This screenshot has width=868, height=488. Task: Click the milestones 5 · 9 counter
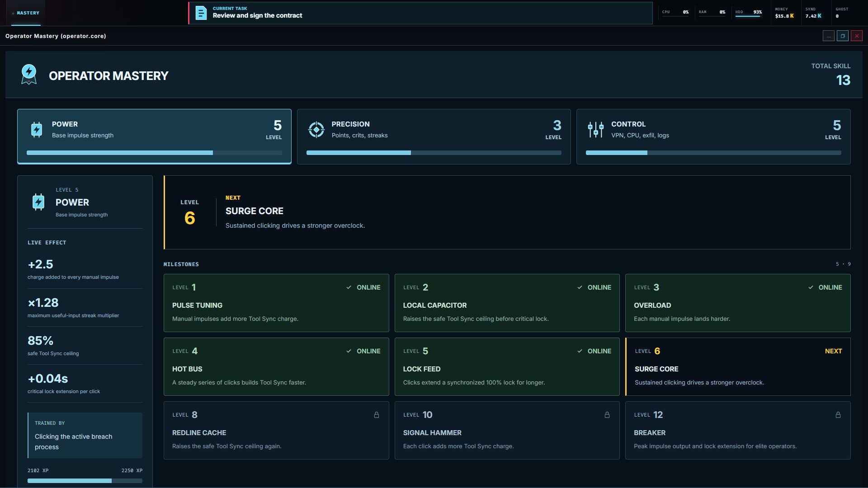pos(843,264)
